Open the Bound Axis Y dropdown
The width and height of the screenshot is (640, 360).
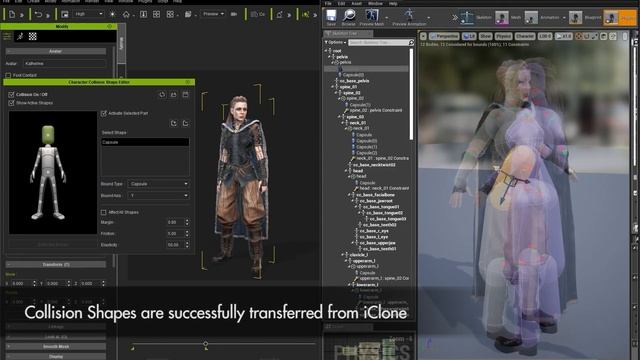158,196
